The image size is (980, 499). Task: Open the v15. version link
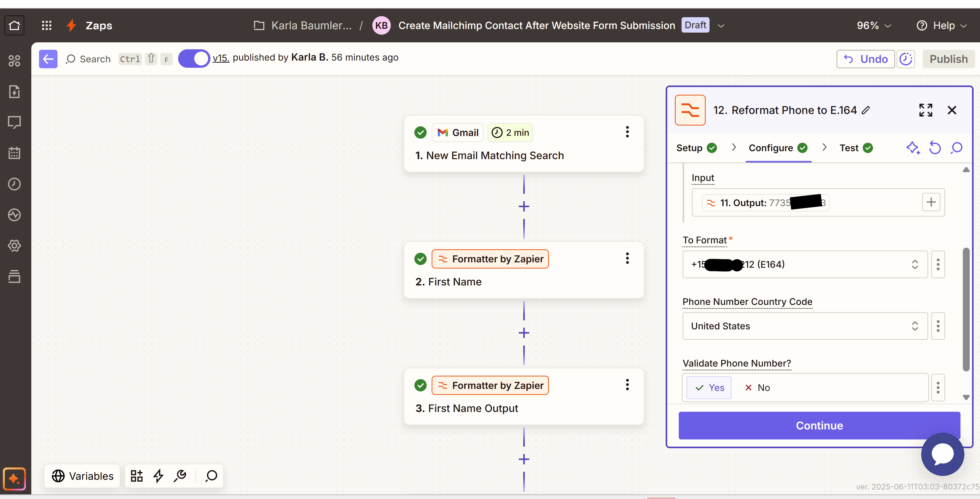[x=221, y=58]
